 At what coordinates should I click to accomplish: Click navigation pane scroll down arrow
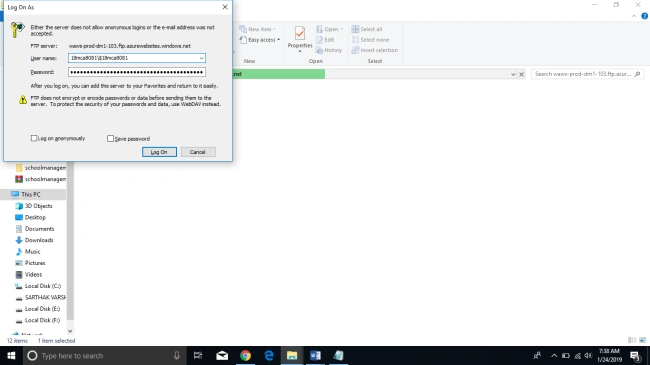click(70, 331)
